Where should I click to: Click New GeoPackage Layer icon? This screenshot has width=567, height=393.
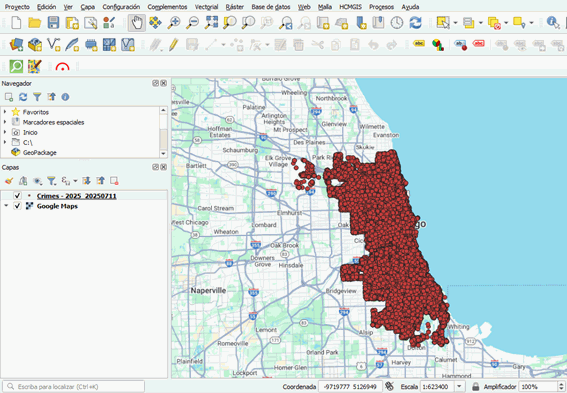[35, 45]
